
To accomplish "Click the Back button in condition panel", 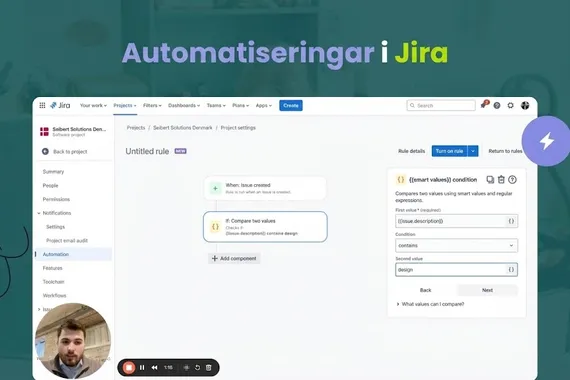I will (x=425, y=290).
